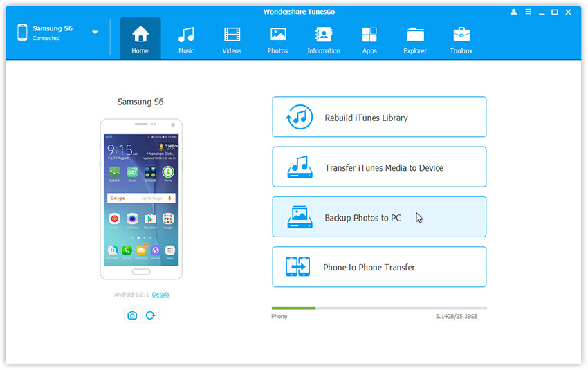Screen dimensions: 588x370
Task: Open the Videos tab
Action: [232, 38]
